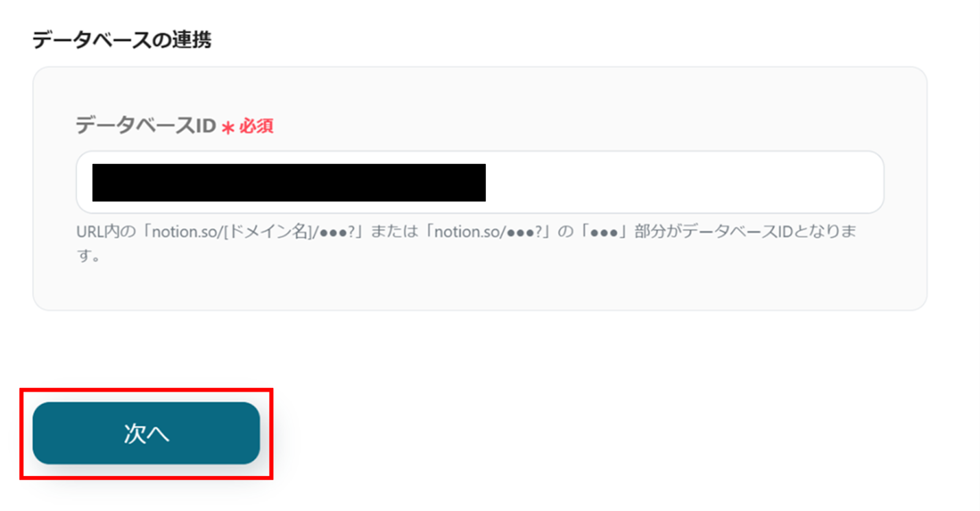Click the trailing す。 on the hint's second line

[88, 255]
